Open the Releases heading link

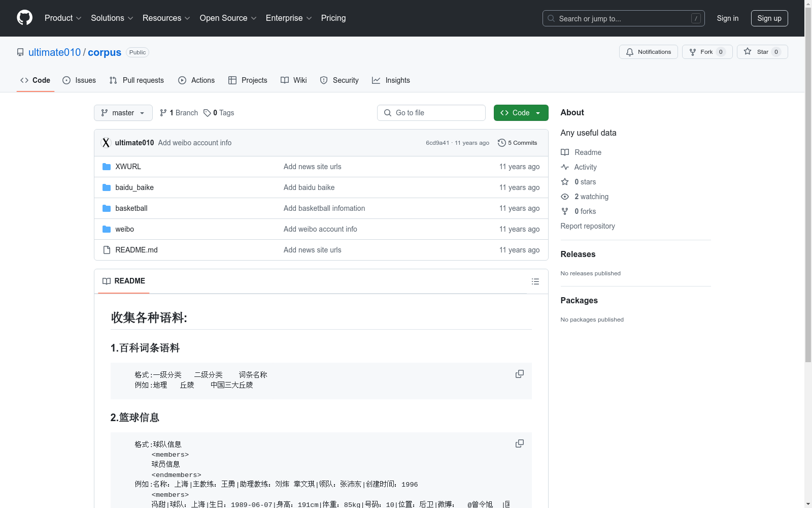(578, 254)
